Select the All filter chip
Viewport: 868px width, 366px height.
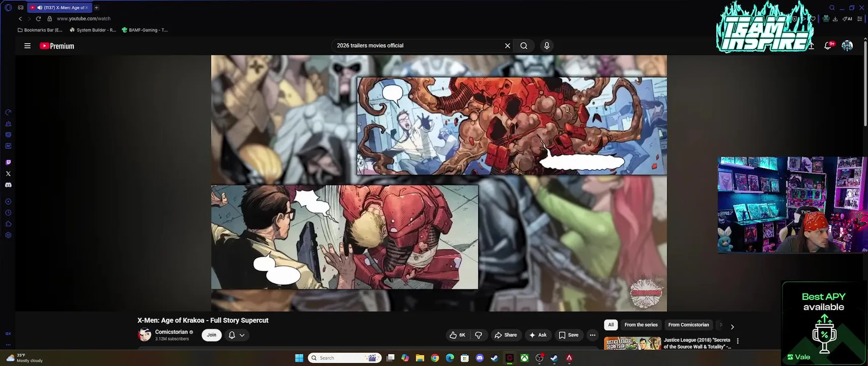(611, 325)
